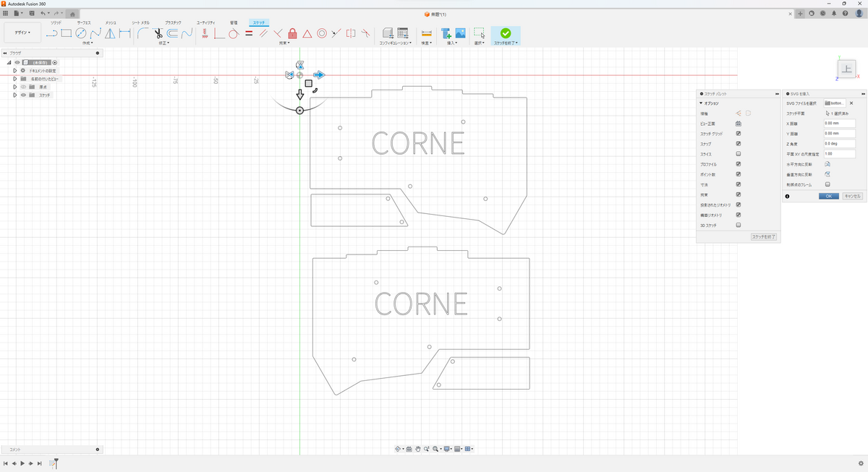The image size is (868, 472).
Task: Switch to the Solid (ソリッド) tab
Action: click(x=56, y=23)
